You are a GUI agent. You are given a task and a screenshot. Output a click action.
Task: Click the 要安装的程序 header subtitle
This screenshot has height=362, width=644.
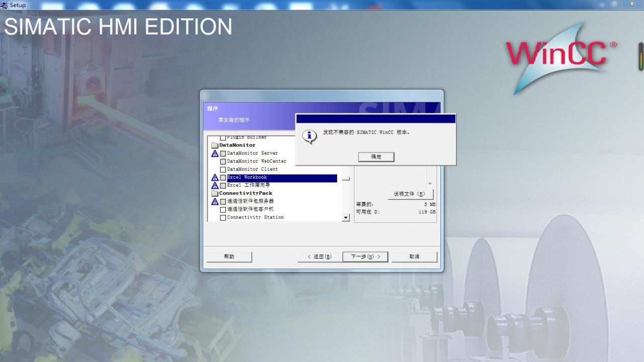233,120
